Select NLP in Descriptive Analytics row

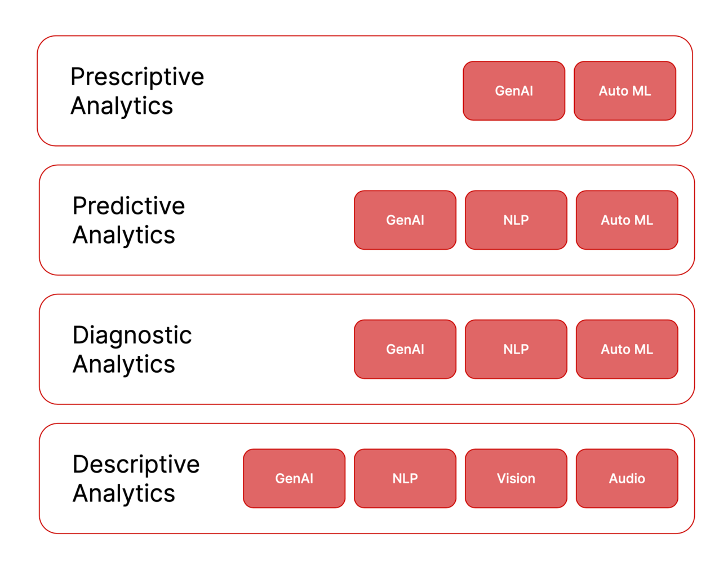click(x=405, y=478)
